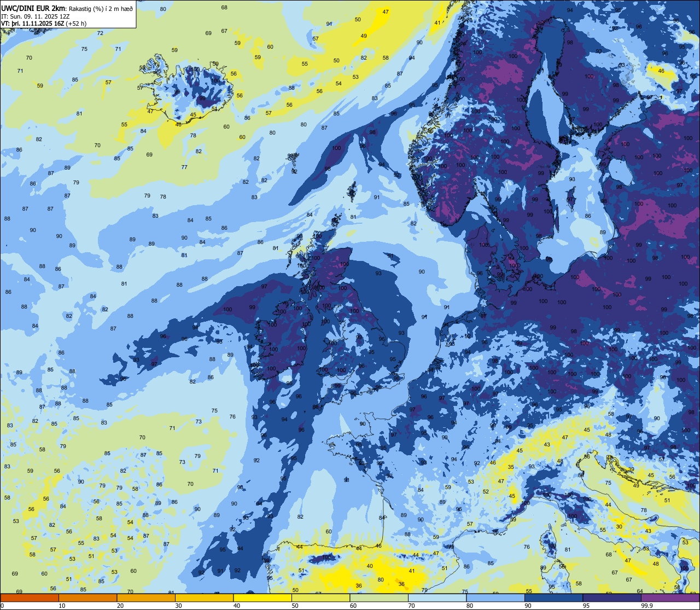
Task: Click the legend color segment between 30 and 40
Action: click(204, 597)
